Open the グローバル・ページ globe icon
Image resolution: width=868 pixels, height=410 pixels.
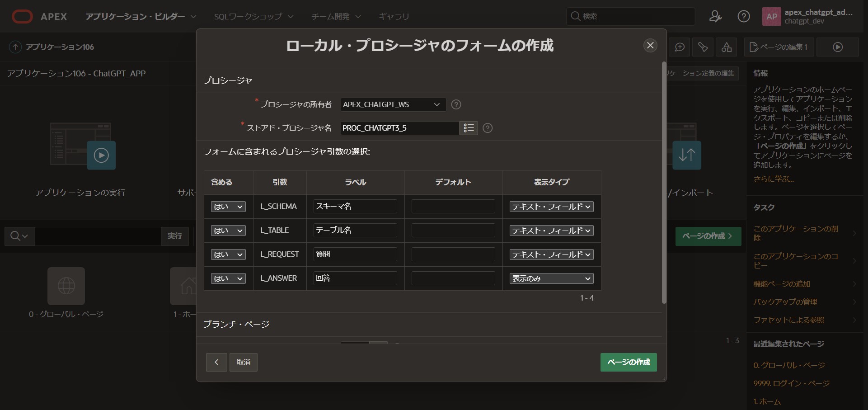pos(66,286)
